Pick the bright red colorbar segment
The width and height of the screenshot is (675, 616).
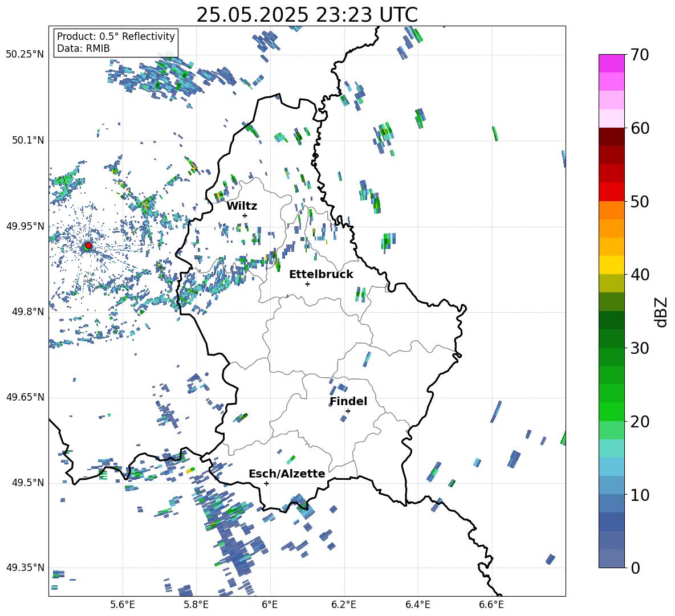pos(611,192)
